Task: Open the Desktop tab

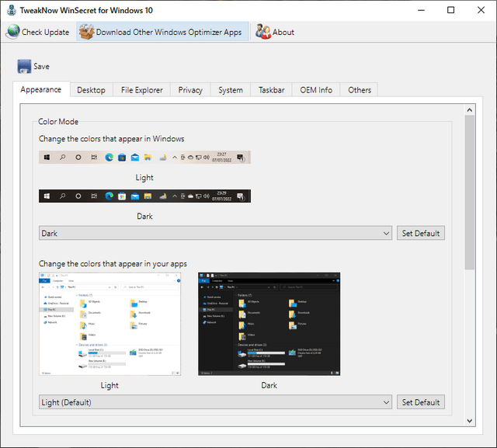Action: tap(91, 90)
